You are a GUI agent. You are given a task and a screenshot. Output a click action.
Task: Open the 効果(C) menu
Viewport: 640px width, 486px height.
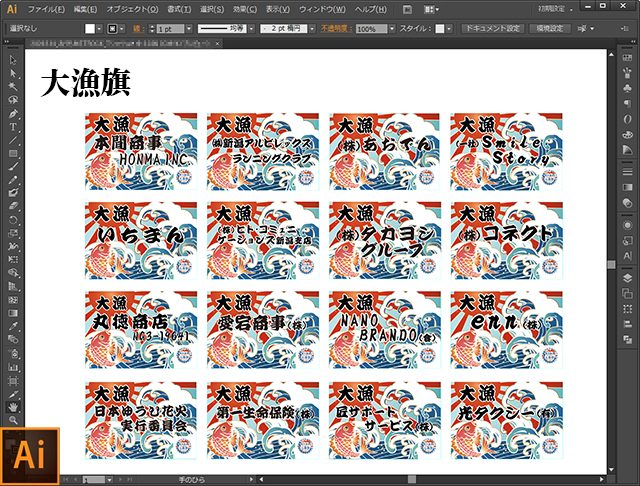click(x=244, y=9)
